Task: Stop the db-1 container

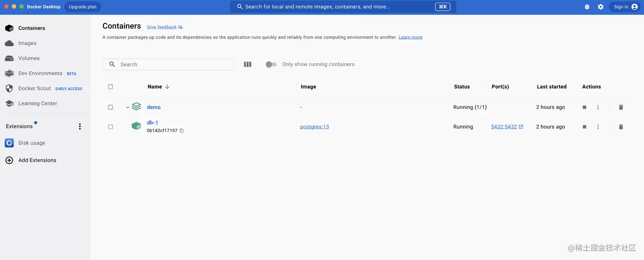Action: click(584, 127)
